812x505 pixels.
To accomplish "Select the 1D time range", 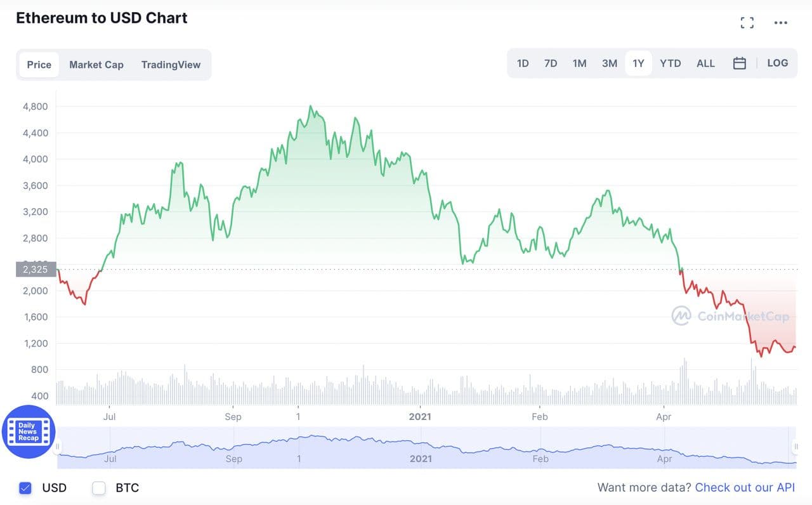I will (x=523, y=63).
